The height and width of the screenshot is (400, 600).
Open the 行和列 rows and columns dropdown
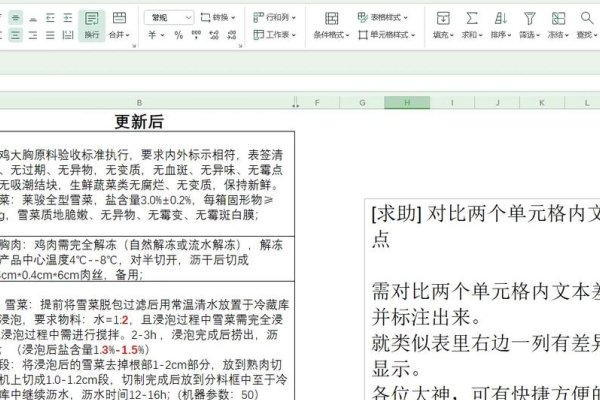tap(274, 18)
